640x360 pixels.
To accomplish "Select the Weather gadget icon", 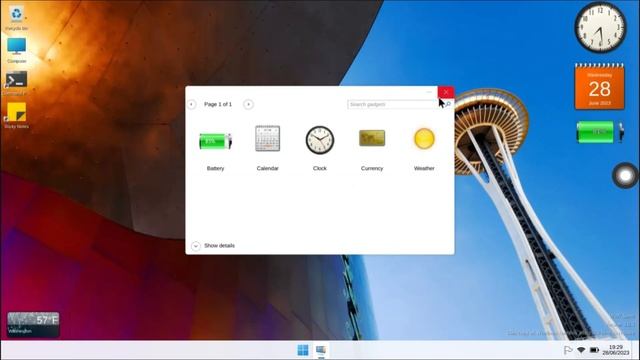I will [x=424, y=139].
